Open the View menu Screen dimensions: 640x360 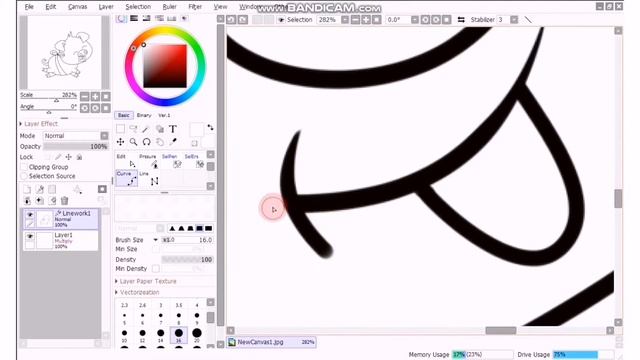(220, 7)
